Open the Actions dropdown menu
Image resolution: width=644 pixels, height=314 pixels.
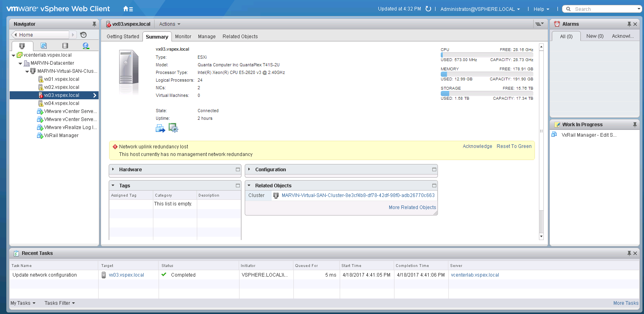pos(169,24)
